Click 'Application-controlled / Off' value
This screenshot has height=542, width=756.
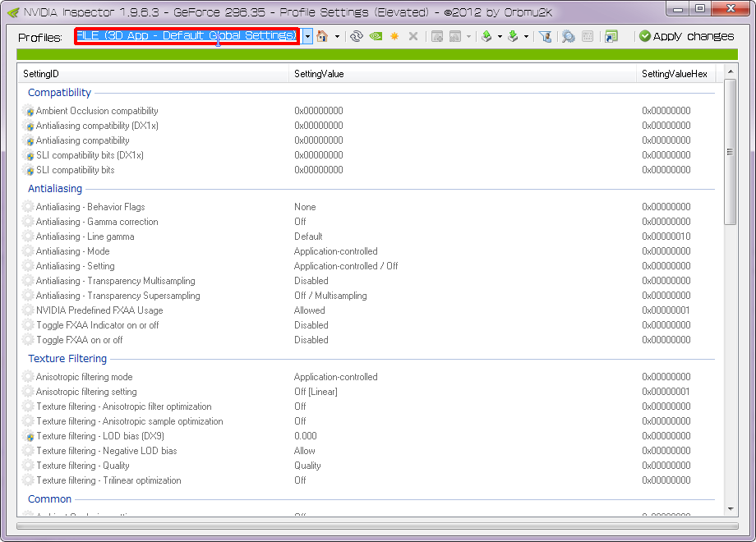[x=346, y=266]
